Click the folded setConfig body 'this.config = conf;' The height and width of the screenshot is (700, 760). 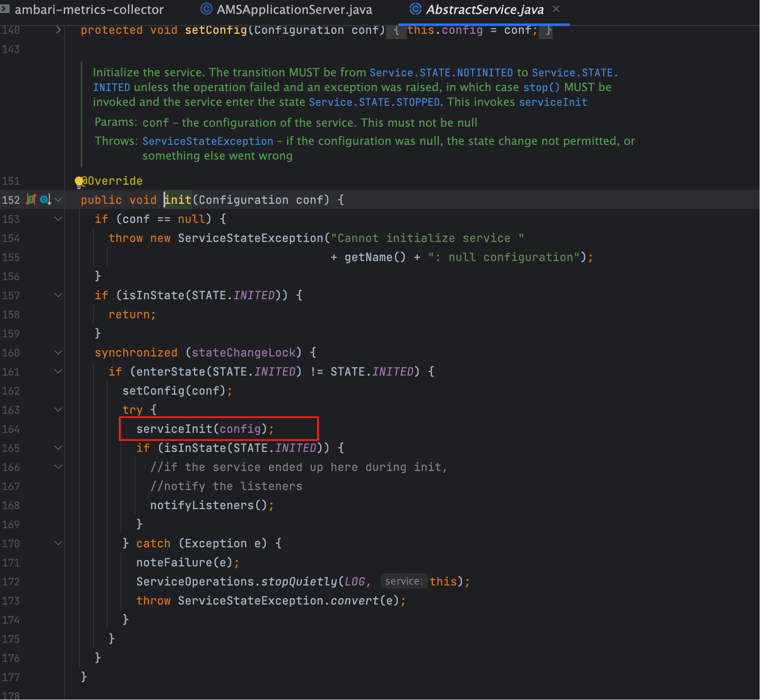point(472,30)
